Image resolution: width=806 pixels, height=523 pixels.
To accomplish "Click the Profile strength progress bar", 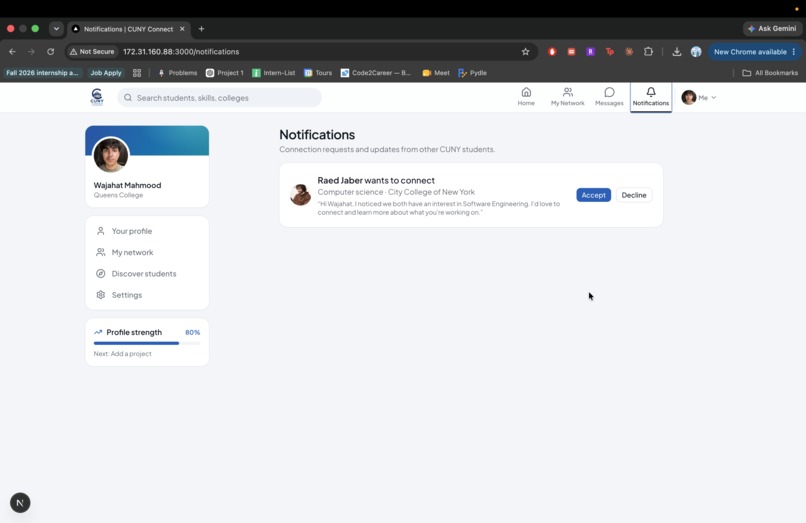I will 147,343.
